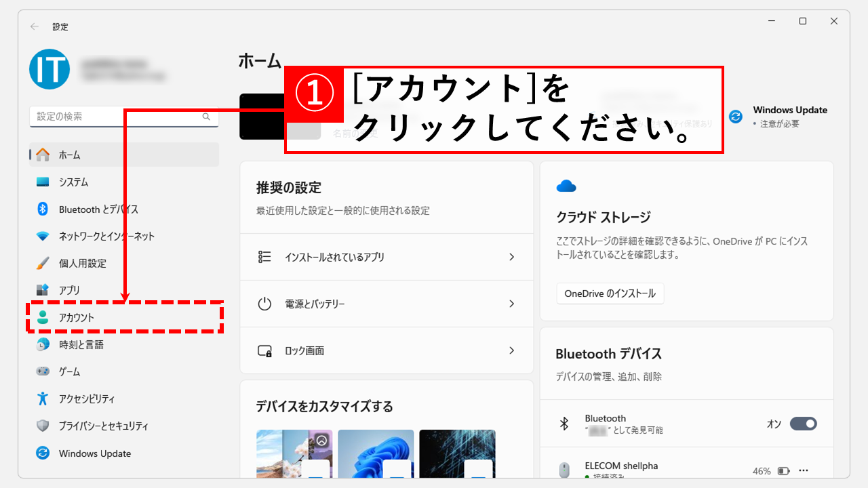868x488 pixels.
Task: Click the ELECOM battery level icon
Action: pos(784,470)
